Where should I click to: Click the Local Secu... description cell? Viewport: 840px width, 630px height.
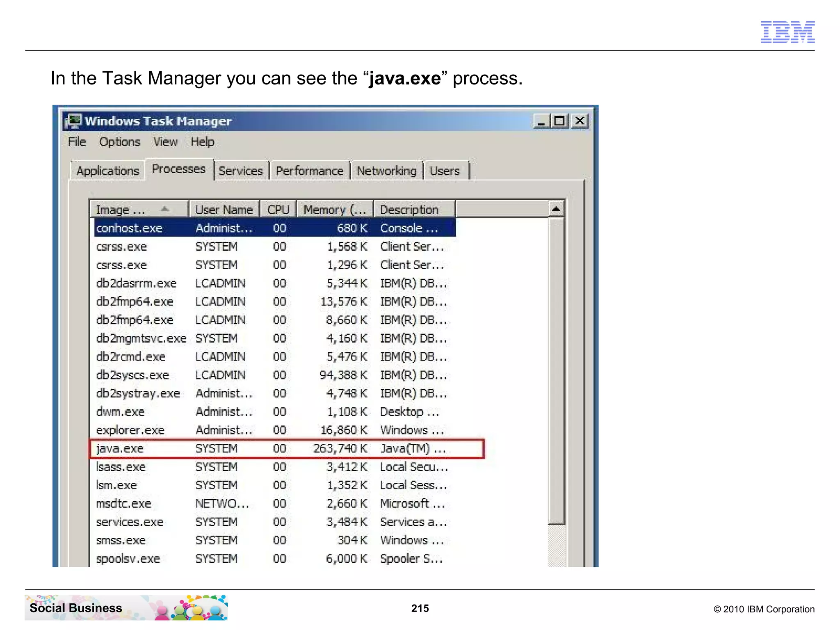[x=414, y=467]
